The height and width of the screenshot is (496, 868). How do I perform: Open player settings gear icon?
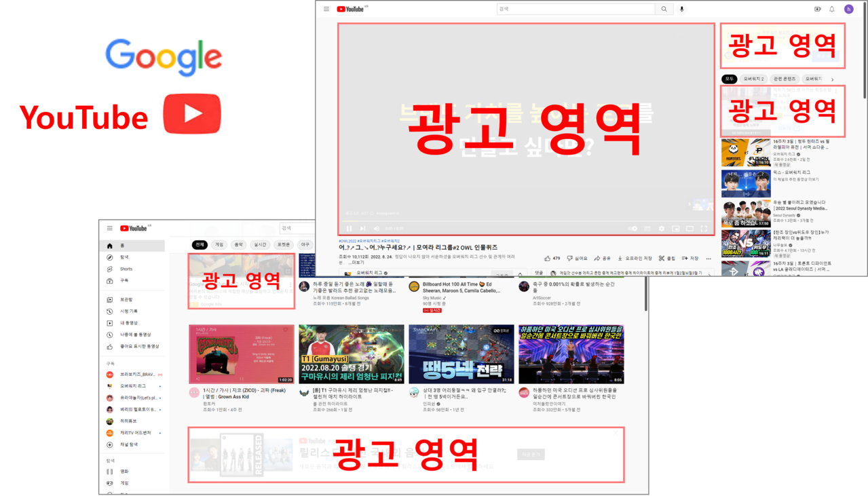(662, 229)
